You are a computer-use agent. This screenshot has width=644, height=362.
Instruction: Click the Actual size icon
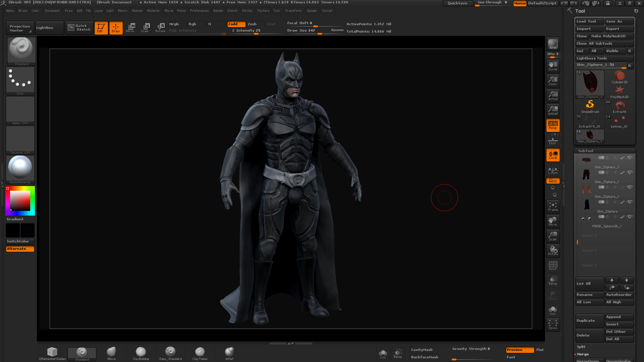click(553, 95)
